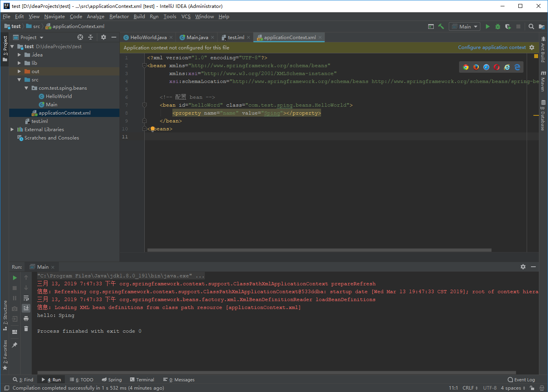Image resolution: width=548 pixels, height=392 pixels.
Task: Click the terminal-like window icon beside the hammer
Action: point(431,26)
